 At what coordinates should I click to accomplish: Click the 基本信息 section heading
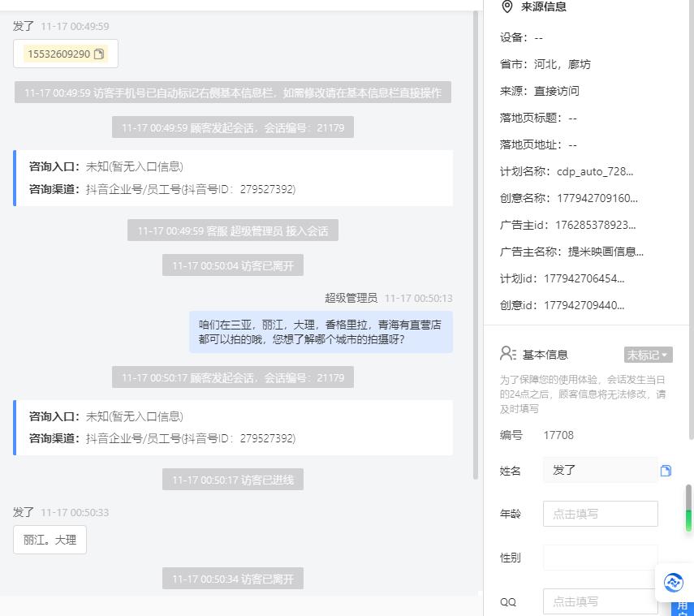pos(545,355)
